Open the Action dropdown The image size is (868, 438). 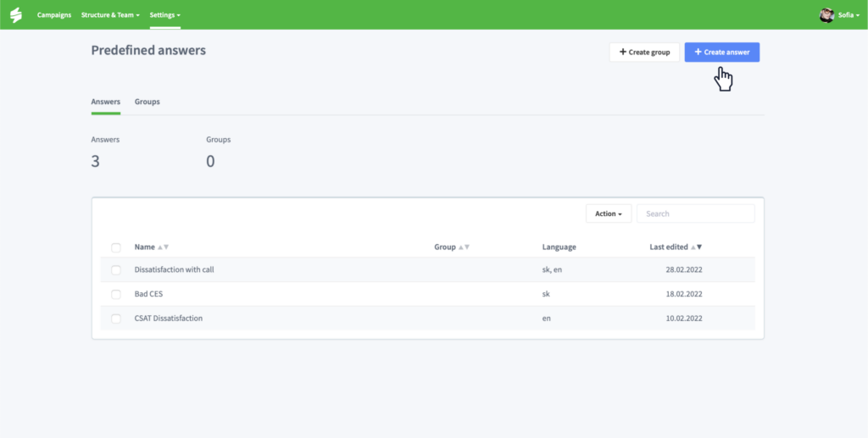[x=609, y=213]
